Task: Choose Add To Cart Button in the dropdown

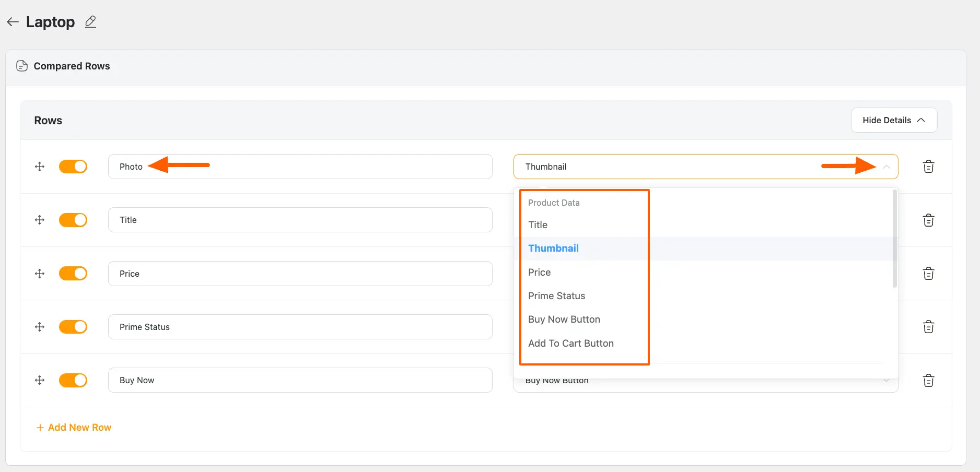Action: pyautogui.click(x=571, y=343)
